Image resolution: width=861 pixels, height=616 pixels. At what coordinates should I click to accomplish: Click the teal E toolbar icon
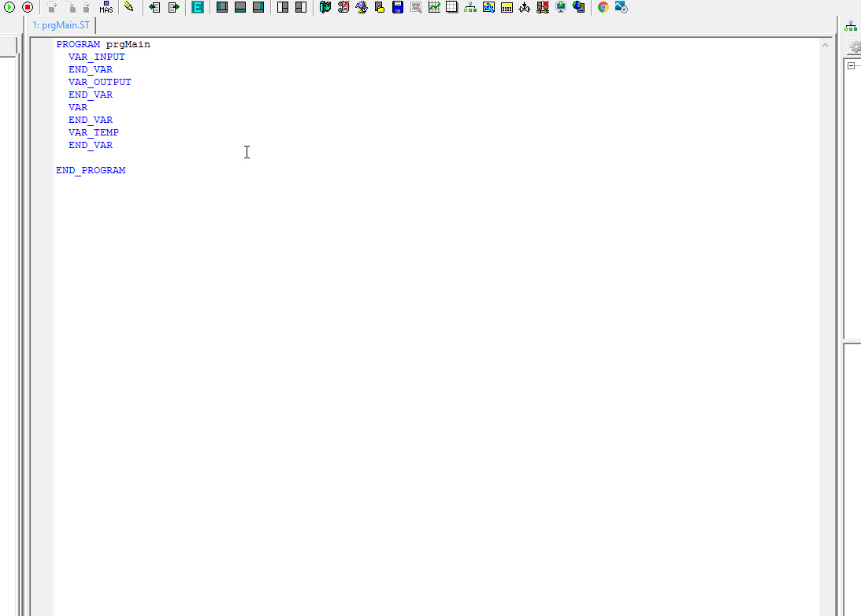198,7
